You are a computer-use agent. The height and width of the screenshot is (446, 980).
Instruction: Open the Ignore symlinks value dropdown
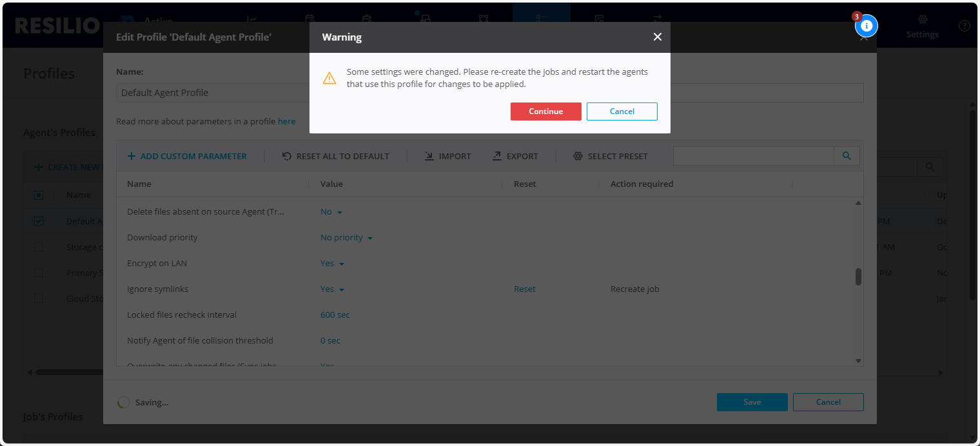pos(332,289)
